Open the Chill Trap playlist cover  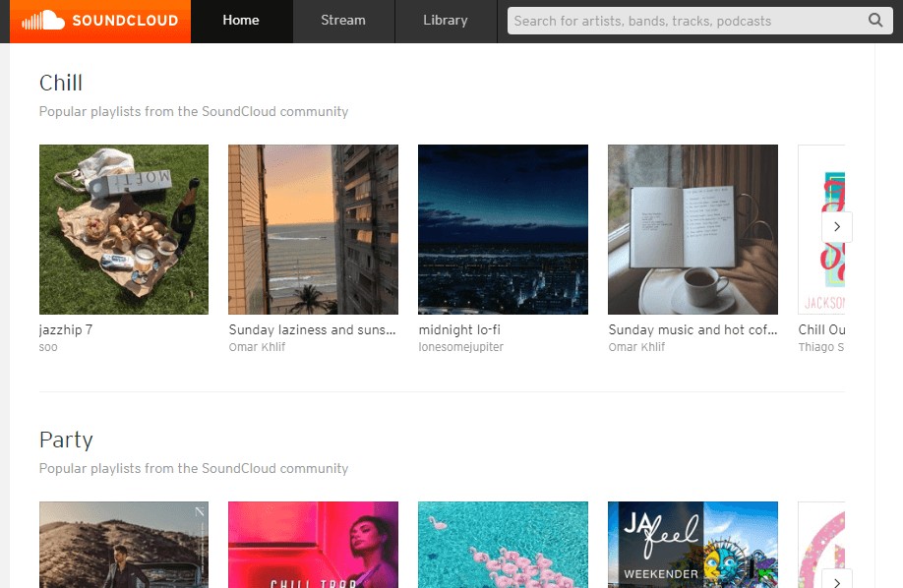(x=313, y=546)
